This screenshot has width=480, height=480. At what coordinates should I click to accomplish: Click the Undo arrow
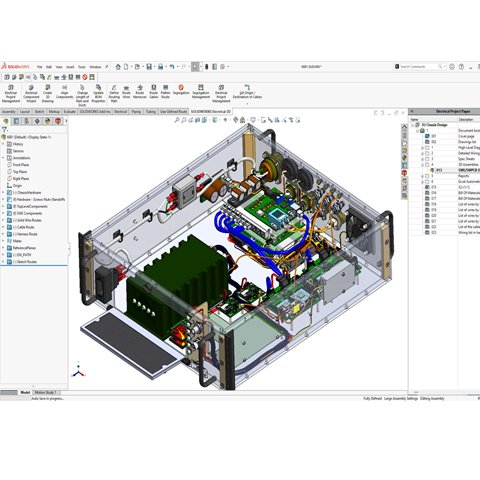click(172, 67)
